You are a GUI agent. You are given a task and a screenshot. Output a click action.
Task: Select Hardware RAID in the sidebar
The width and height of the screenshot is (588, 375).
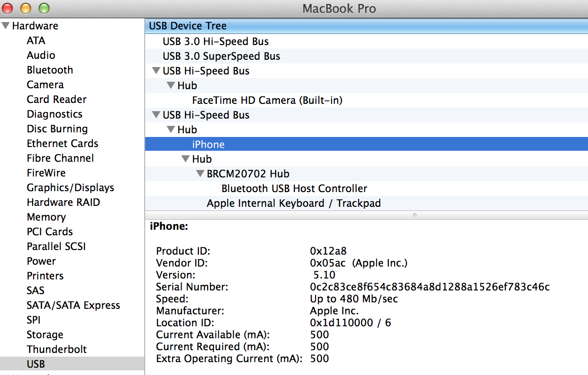[x=63, y=202]
